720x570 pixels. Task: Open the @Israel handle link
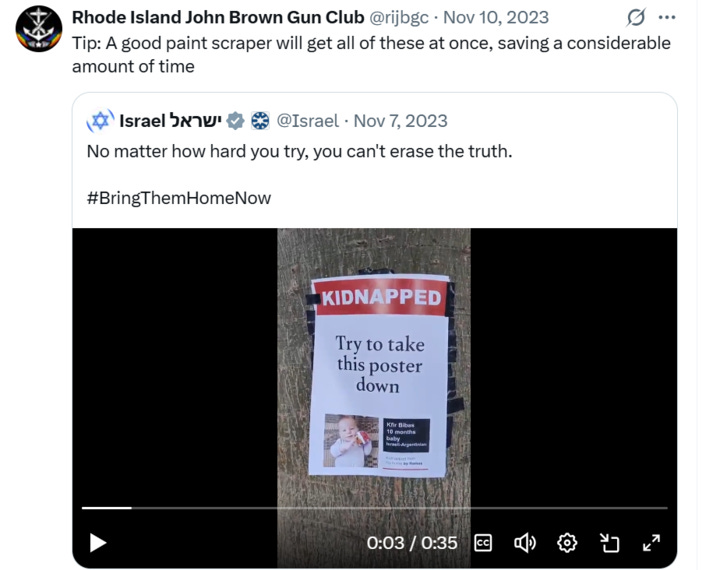point(308,121)
